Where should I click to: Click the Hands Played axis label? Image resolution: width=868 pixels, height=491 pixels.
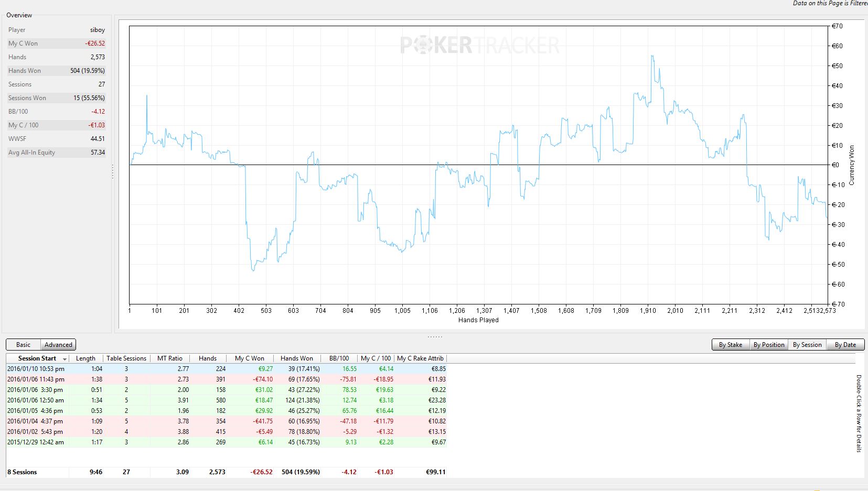point(478,320)
